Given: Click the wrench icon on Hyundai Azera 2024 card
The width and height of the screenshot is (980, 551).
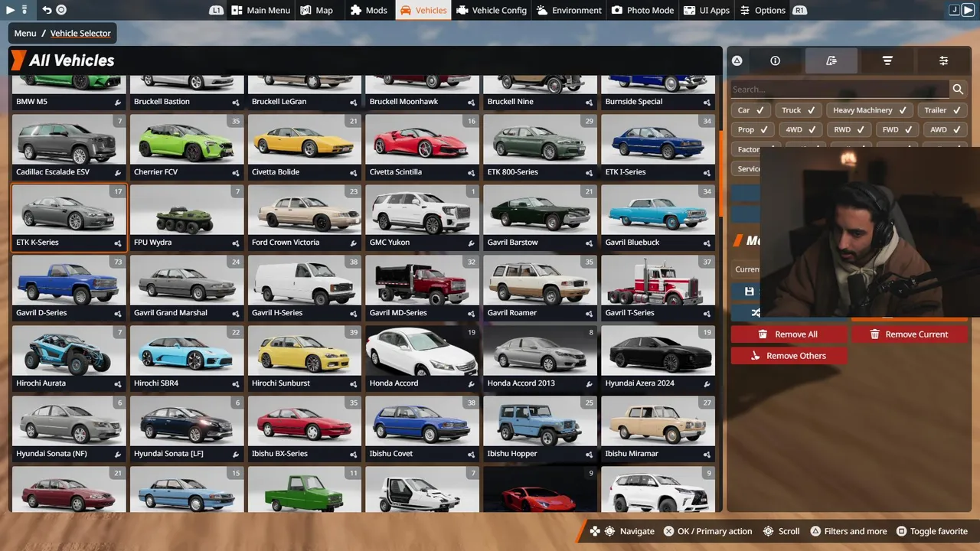Looking at the screenshot, I should click(707, 383).
